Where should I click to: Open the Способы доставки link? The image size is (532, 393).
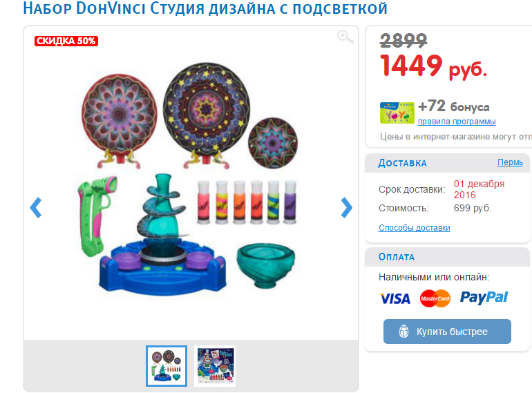click(415, 227)
